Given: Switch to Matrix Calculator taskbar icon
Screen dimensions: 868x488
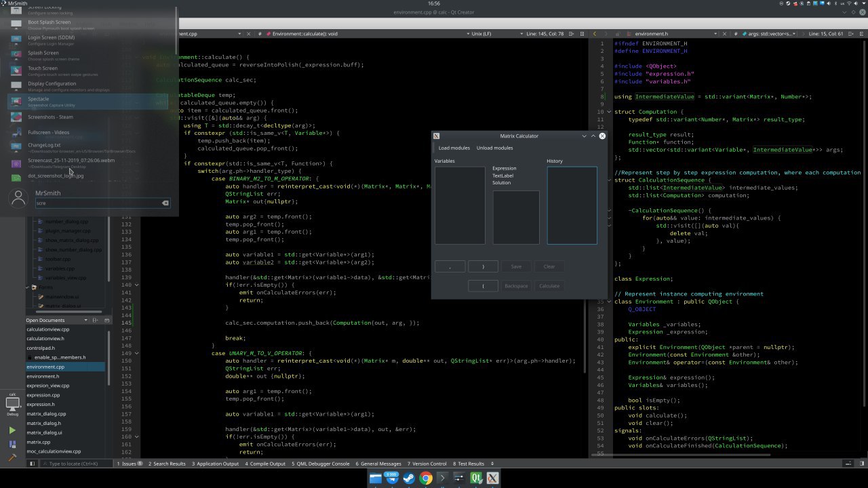Looking at the screenshot, I should point(493,479).
